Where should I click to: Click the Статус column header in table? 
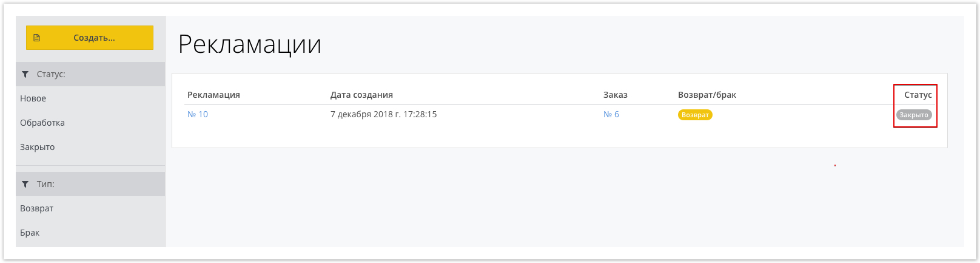(x=918, y=95)
